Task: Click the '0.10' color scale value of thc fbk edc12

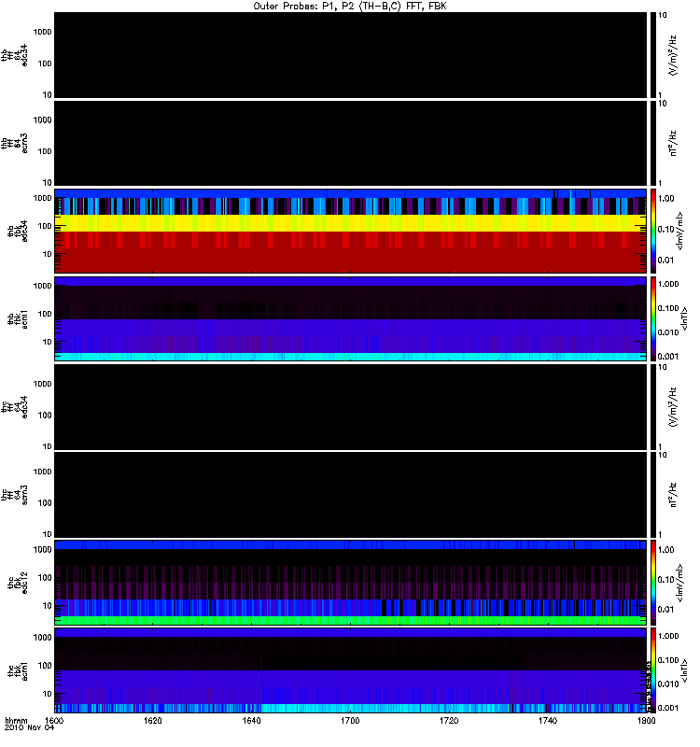Action: point(665,580)
